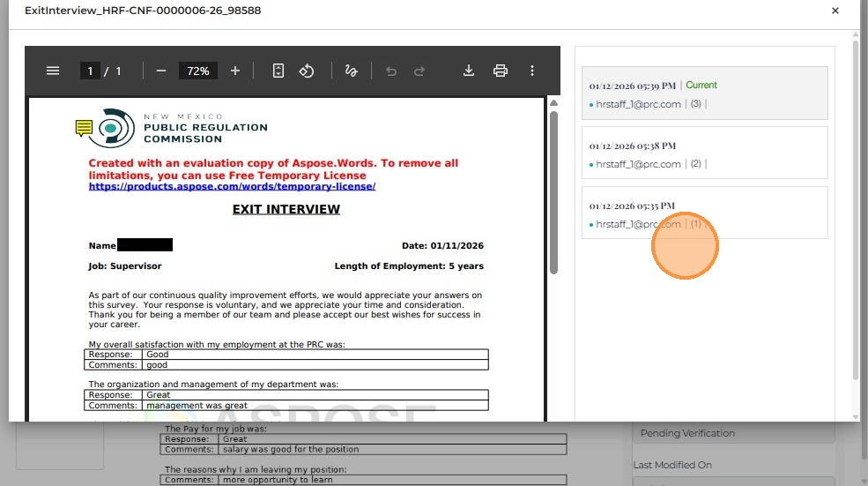Click the scroll up arrow in PDF viewer
The height and width of the screenshot is (486, 868).
tap(553, 103)
